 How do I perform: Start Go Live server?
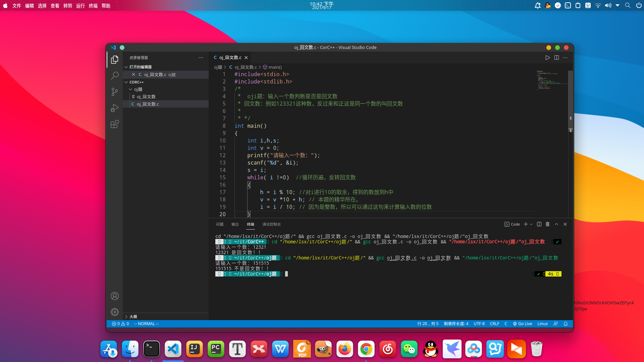[522, 324]
